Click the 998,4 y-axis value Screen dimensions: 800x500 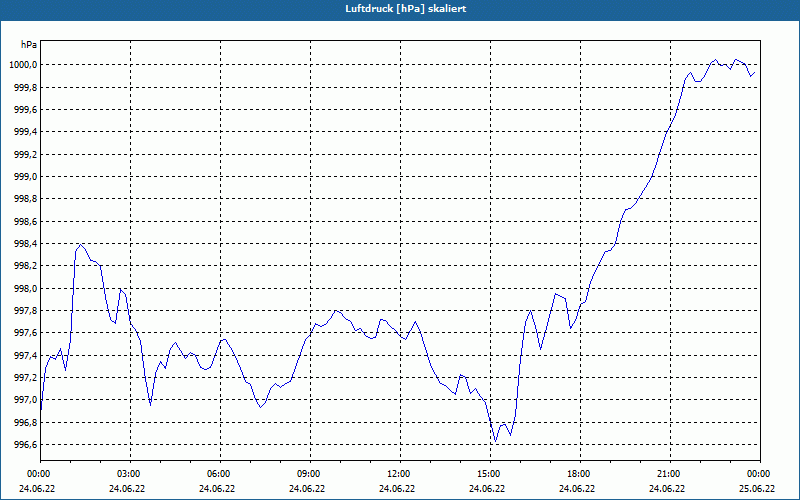click(26, 244)
